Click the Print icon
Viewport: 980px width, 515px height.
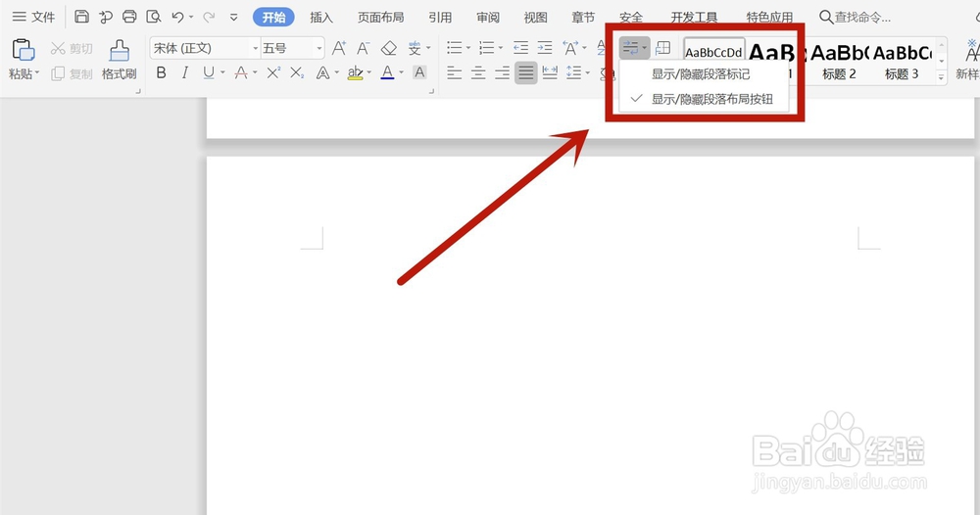coord(129,17)
